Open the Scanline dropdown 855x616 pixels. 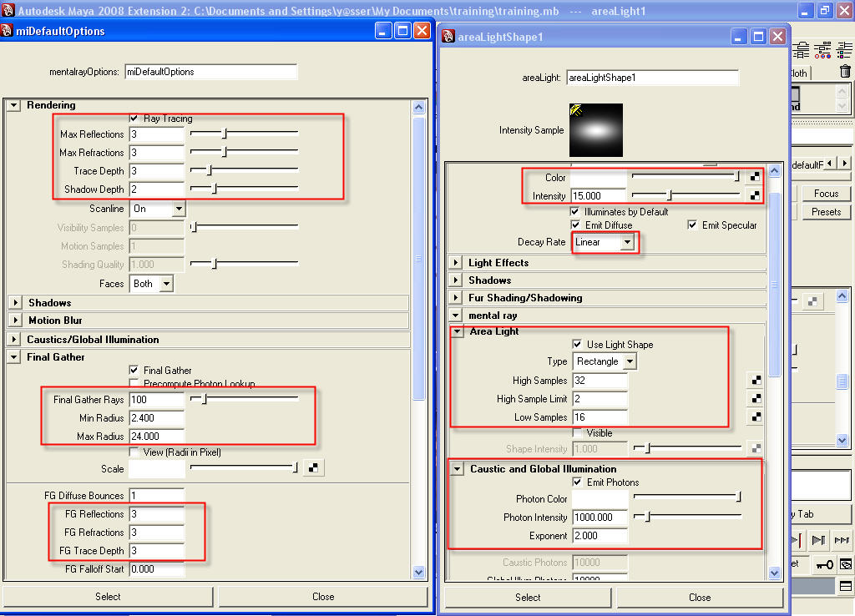click(158, 208)
